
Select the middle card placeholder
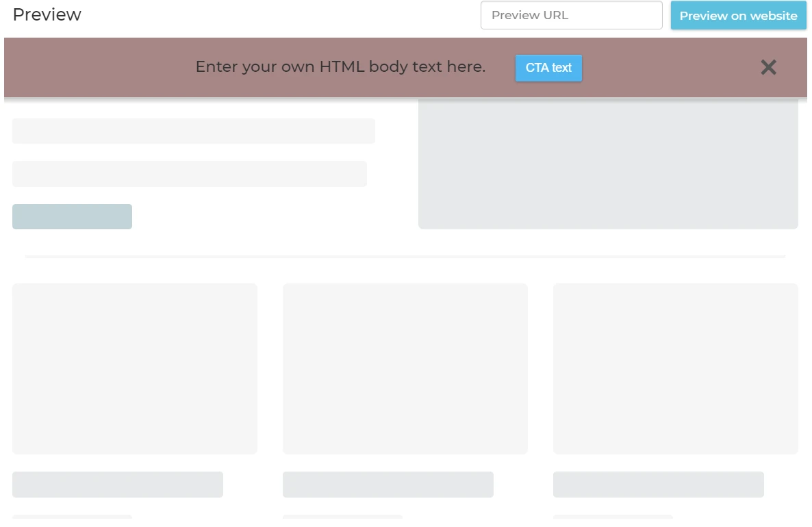coord(405,368)
